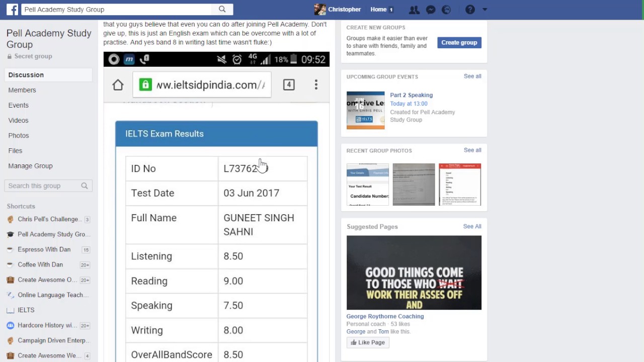This screenshot has height=362, width=644.
Task: Open the Coffee With Dan shortcut
Action: pos(40,264)
